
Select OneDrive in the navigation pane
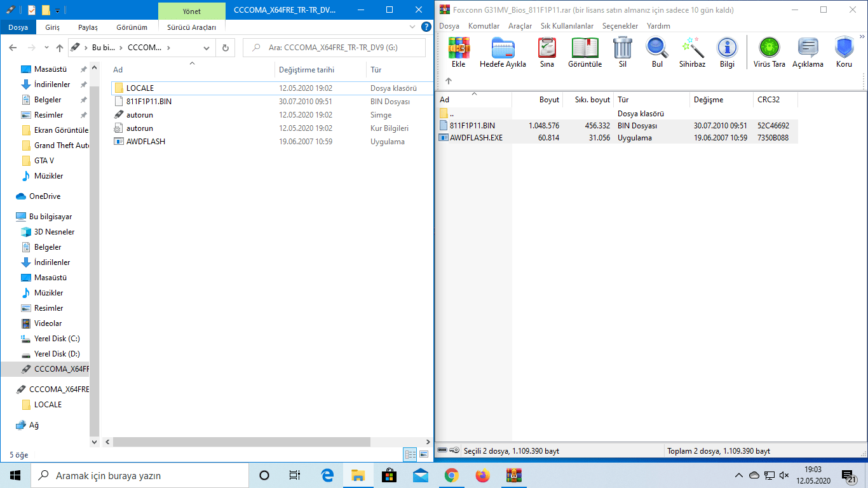point(44,196)
